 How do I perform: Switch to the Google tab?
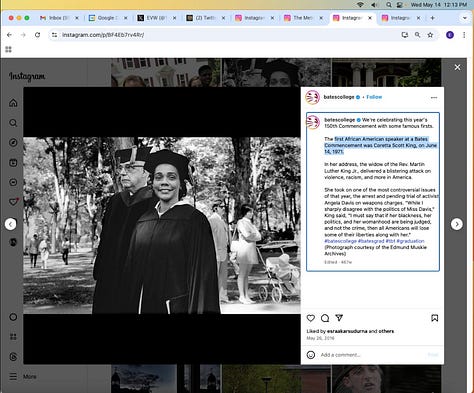click(108, 18)
